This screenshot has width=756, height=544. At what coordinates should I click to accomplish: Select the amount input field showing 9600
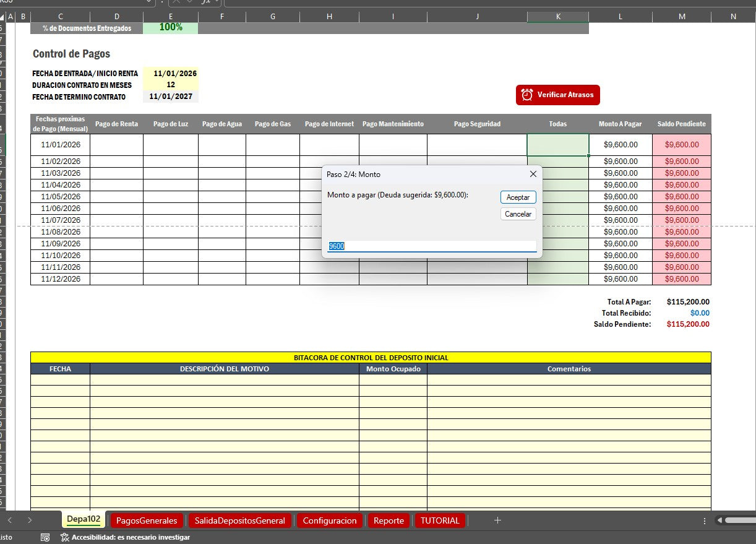[x=431, y=246]
